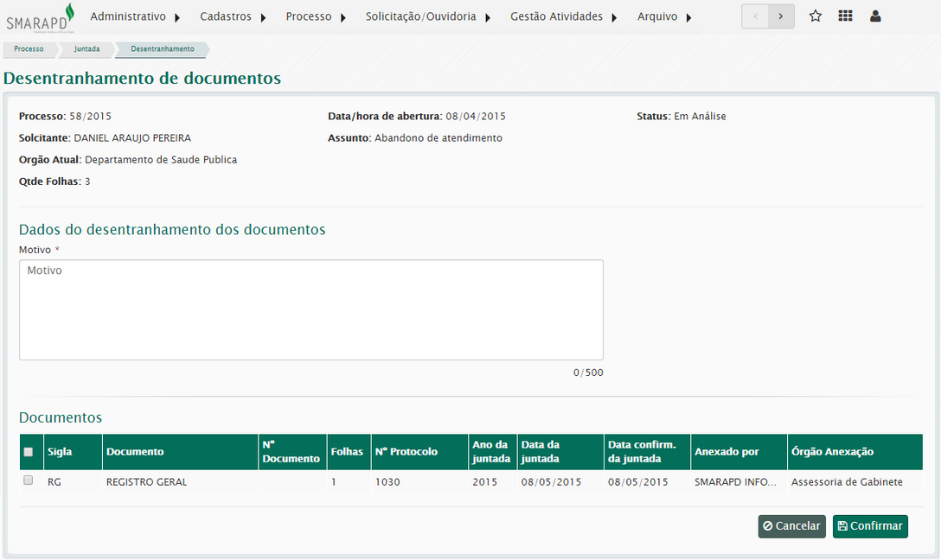This screenshot has height=560, width=941.
Task: Open Solicitação/Ouvidoria menu
Action: (x=427, y=17)
